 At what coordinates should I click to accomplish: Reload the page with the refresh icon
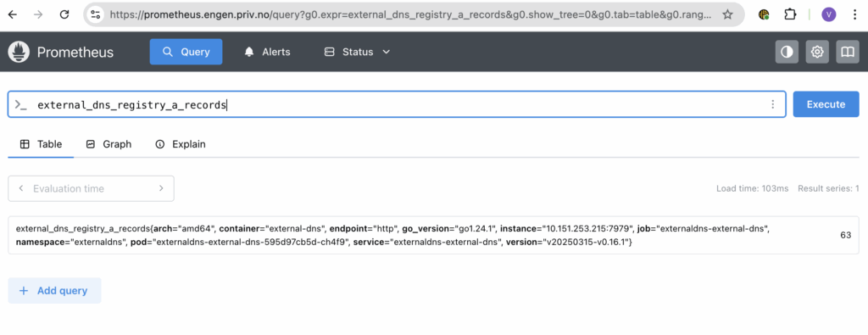[x=64, y=15]
